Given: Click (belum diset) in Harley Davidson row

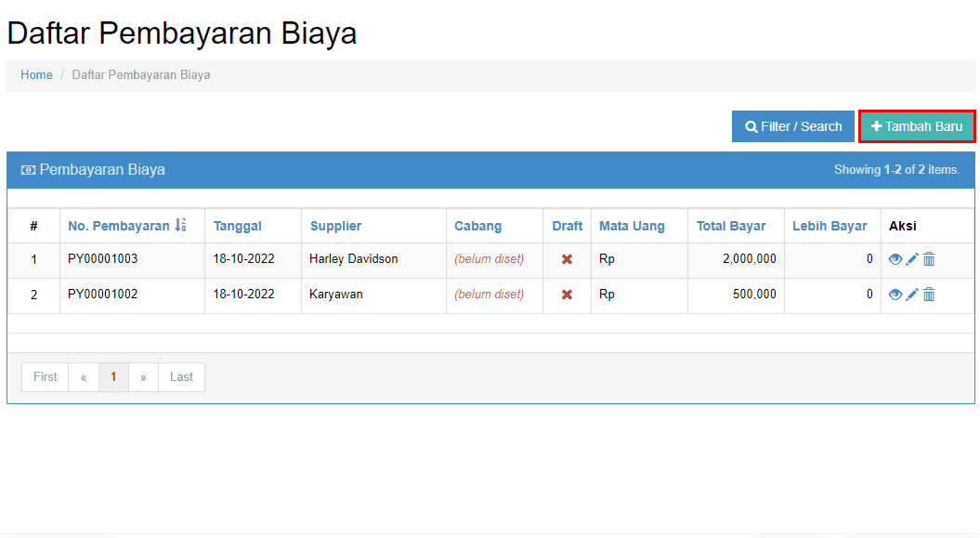Looking at the screenshot, I should tap(489, 258).
